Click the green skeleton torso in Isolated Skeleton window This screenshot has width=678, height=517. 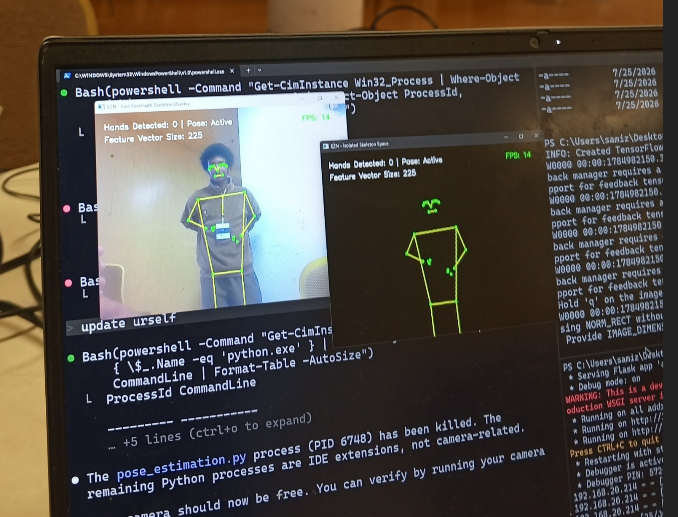[437, 265]
